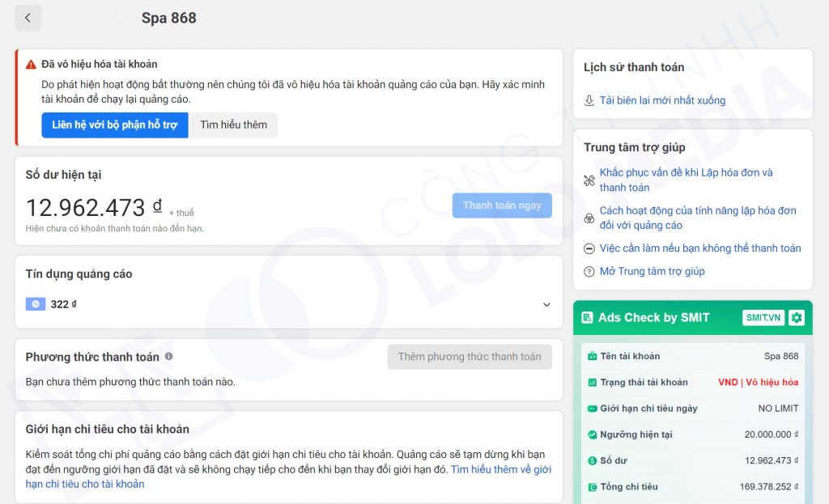
Task: Open the payment method info tooltip icon
Action: (x=168, y=357)
